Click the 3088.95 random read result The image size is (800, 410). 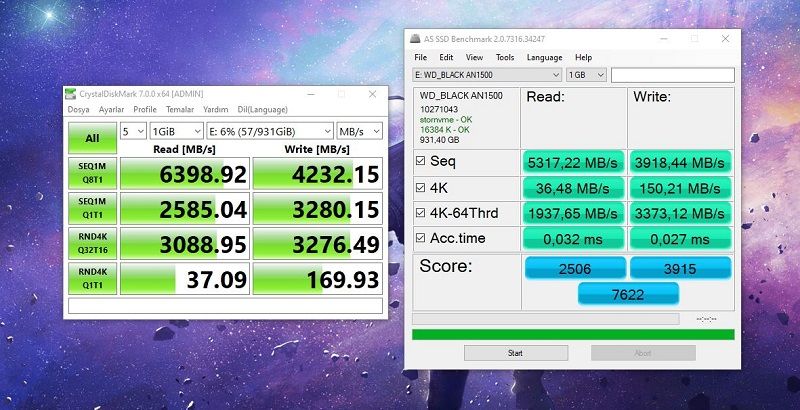click(185, 243)
